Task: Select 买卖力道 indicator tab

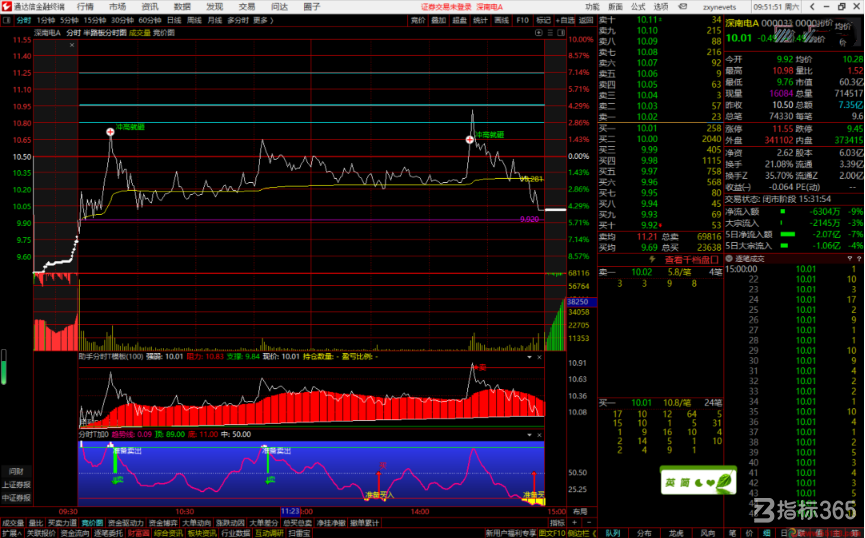Action: click(62, 523)
